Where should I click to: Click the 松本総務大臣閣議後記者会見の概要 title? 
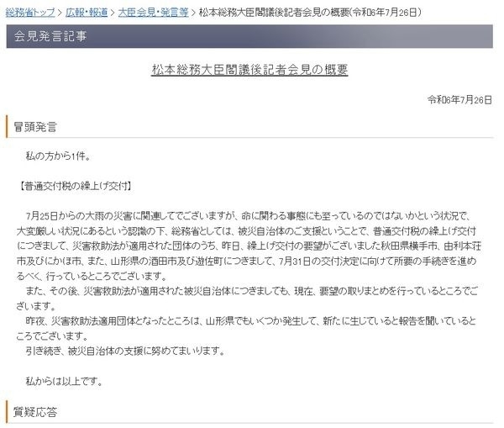click(249, 70)
